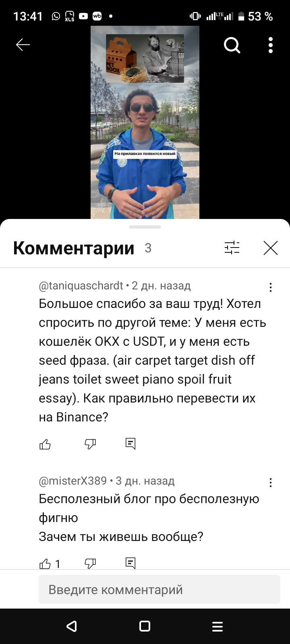
Task: Open the options menu for the @taniquaschardt comment
Action: tap(271, 287)
